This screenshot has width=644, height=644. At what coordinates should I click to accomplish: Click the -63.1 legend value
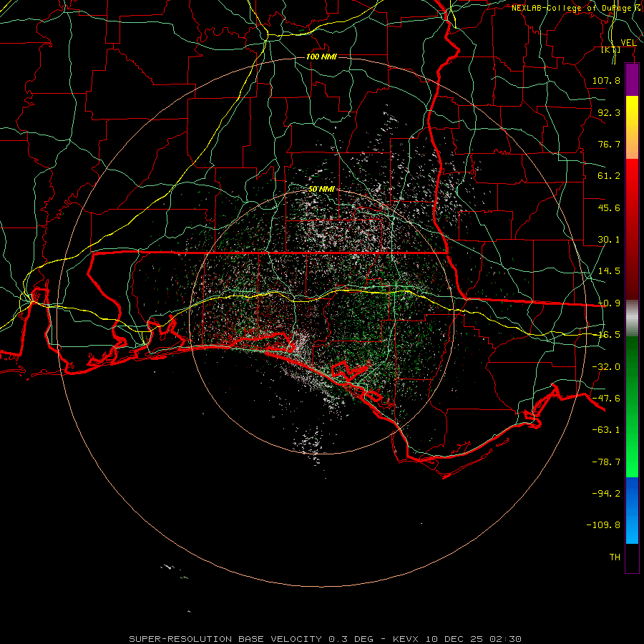(x=606, y=430)
